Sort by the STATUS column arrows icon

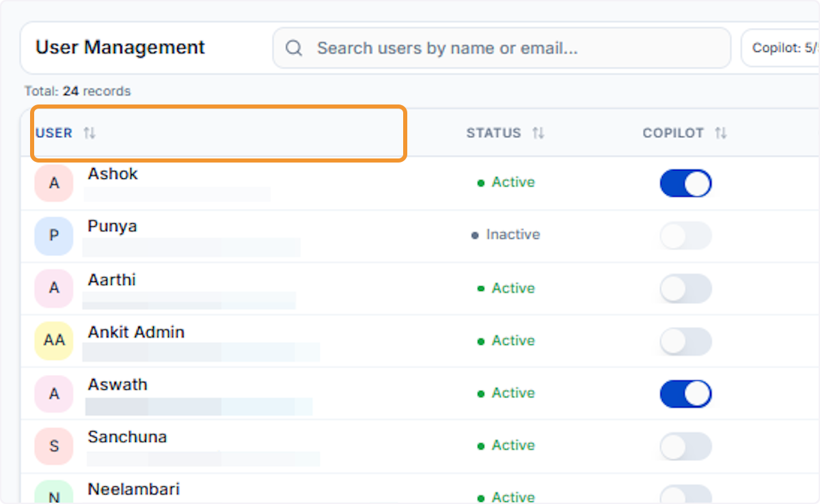tap(538, 133)
